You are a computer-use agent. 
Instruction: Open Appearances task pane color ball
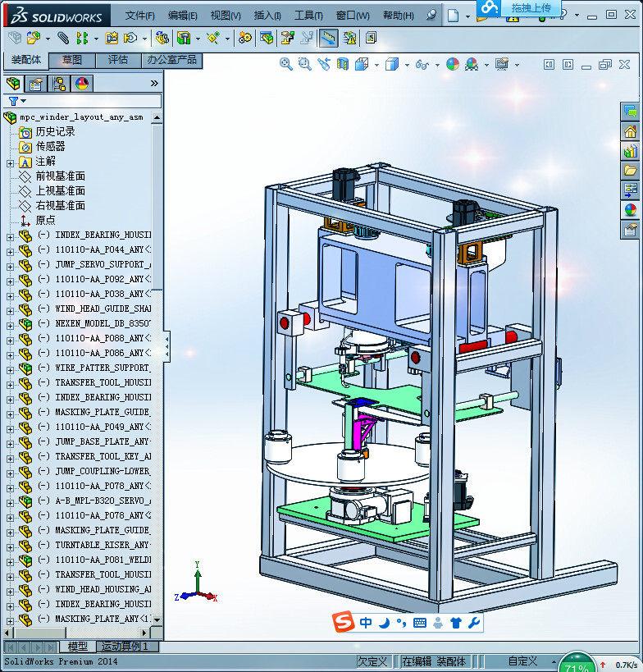pos(631,210)
